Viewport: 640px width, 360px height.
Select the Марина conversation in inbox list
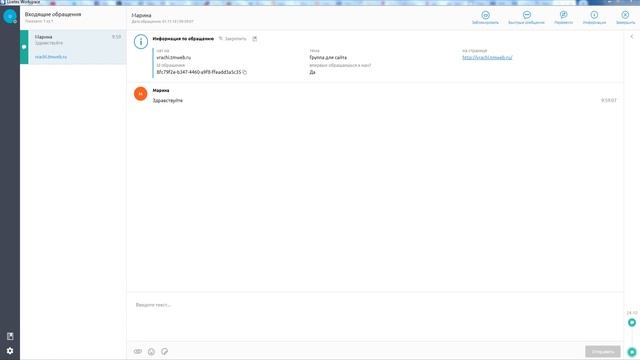point(73,47)
